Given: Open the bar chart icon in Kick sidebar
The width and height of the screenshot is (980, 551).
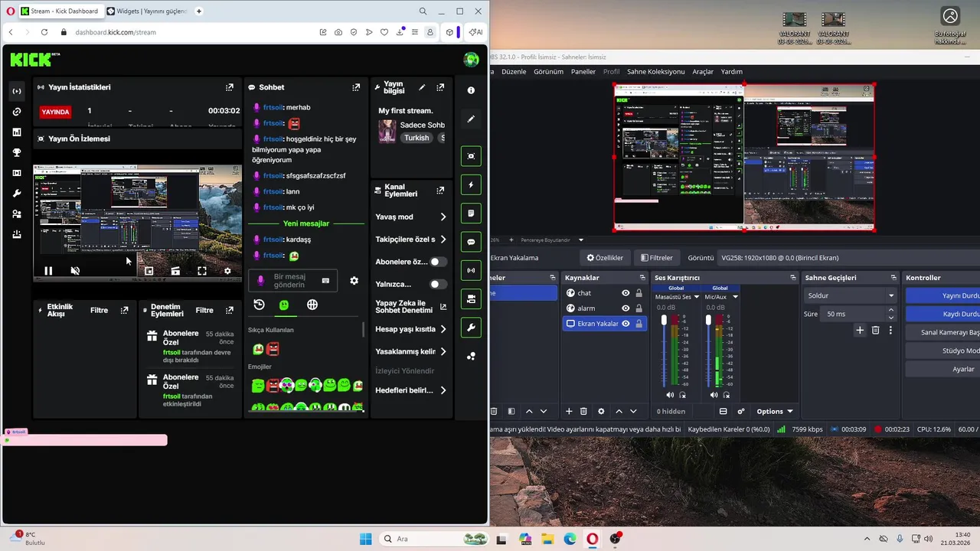Looking at the screenshot, I should coord(17,132).
